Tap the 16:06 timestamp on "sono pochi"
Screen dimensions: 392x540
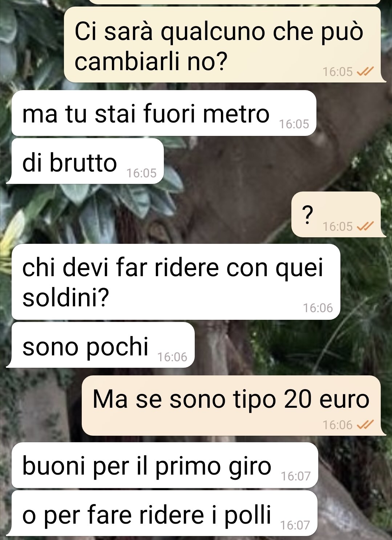pos(172,357)
